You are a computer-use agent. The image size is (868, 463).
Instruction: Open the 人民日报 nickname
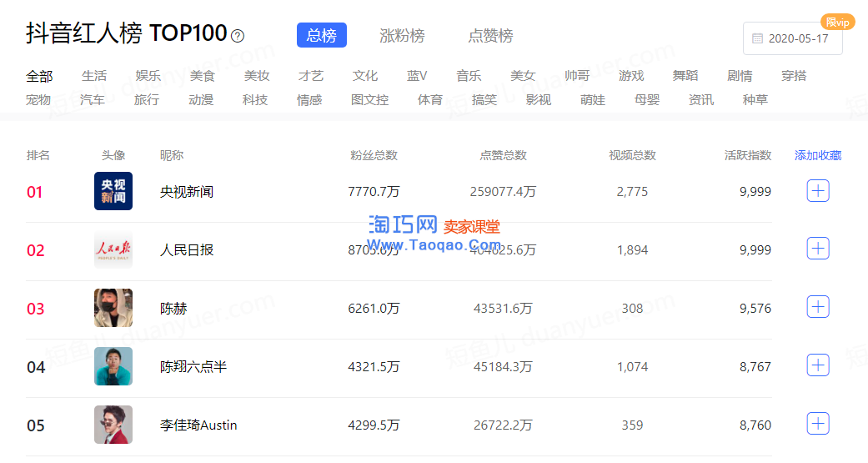[x=187, y=249]
